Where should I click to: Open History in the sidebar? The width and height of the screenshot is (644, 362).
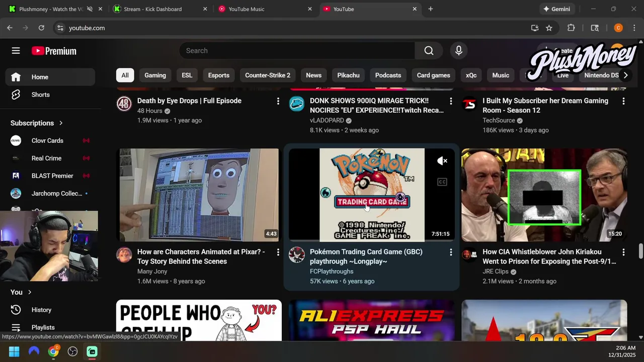tap(50, 310)
